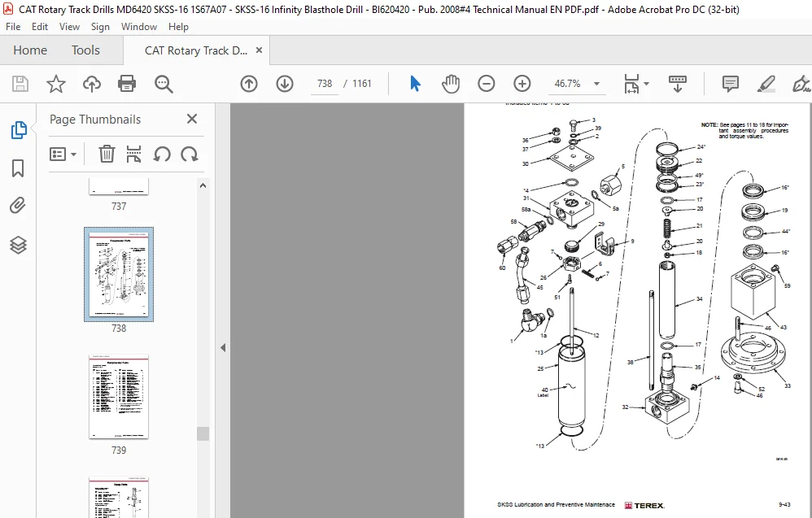Select page 739 thumbnail
Screen dimensions: 812x518
coord(119,396)
